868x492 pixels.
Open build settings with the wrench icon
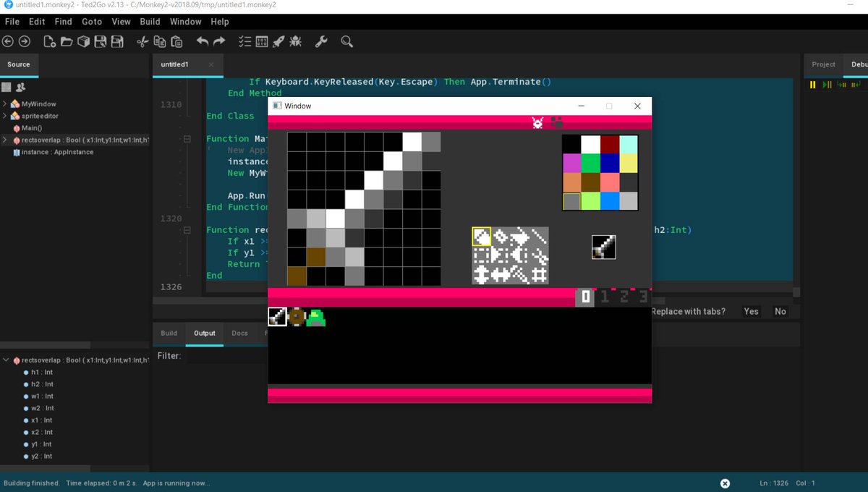tap(321, 41)
